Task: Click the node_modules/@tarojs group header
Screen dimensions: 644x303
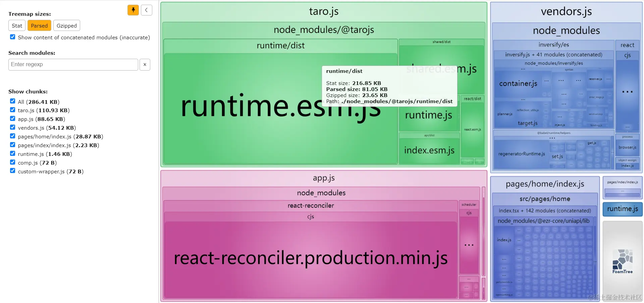Action: click(x=324, y=30)
